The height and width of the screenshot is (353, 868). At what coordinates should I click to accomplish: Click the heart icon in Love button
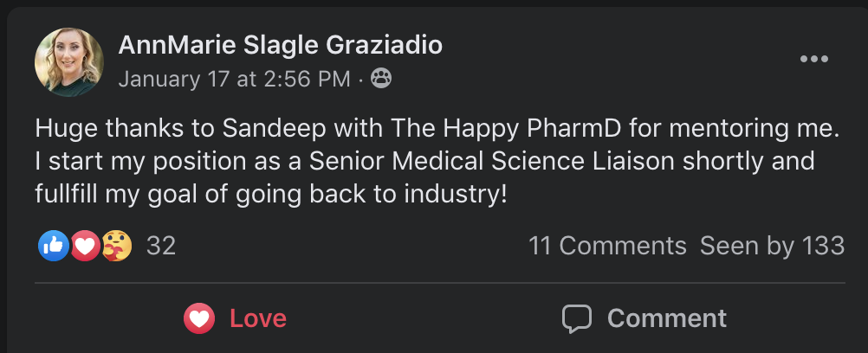coord(199,318)
